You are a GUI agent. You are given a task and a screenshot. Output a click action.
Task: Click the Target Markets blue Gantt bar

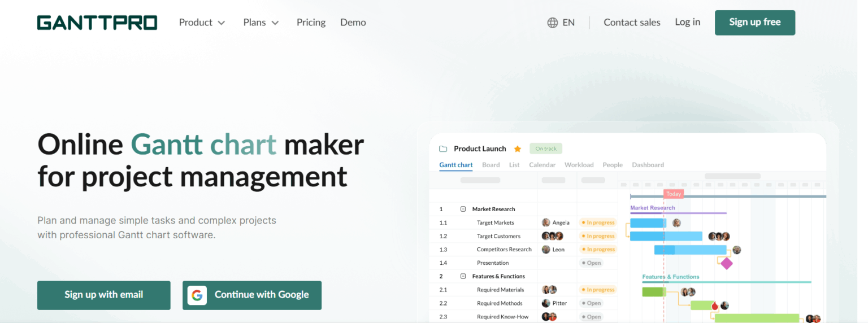(x=648, y=223)
